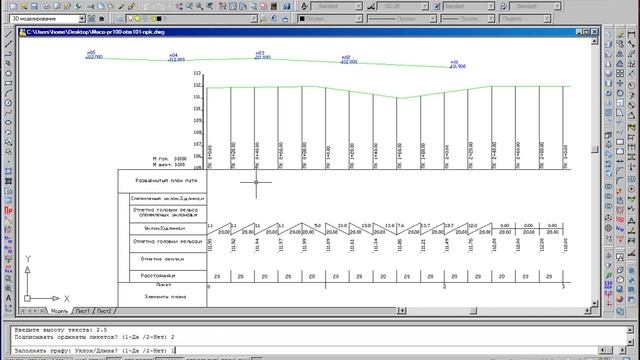
Task: Click drawing vertical scrollbar up arrow
Action: (x=595, y=41)
